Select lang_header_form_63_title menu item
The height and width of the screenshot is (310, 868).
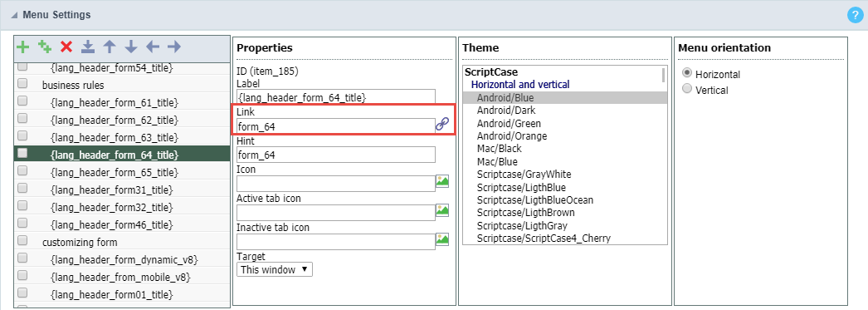[115, 137]
